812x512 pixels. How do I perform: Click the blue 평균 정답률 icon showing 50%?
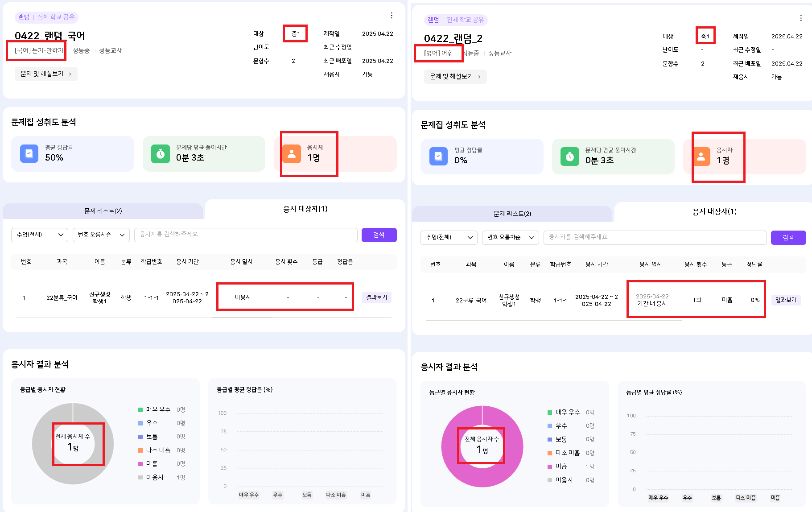click(29, 154)
